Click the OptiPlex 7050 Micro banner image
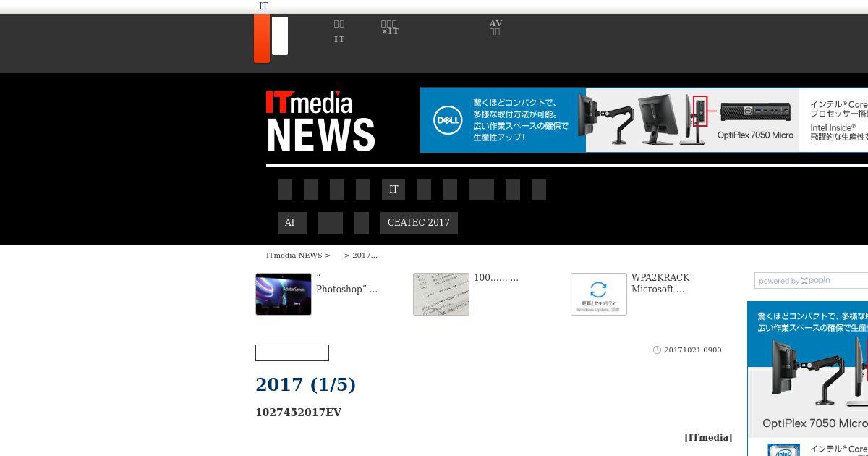 click(644, 120)
